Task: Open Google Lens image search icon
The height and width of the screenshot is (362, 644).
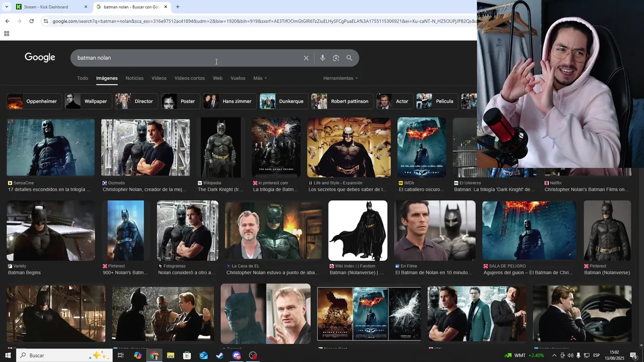Action: click(x=336, y=58)
